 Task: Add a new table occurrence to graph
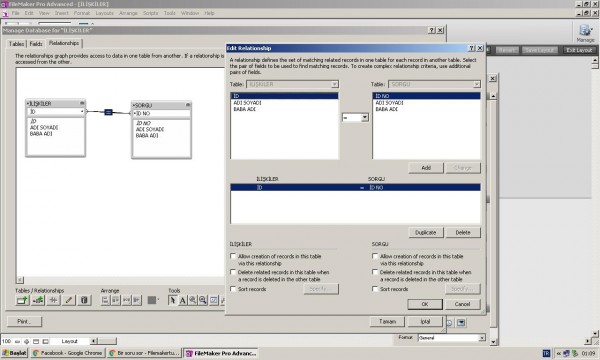click(x=22, y=300)
